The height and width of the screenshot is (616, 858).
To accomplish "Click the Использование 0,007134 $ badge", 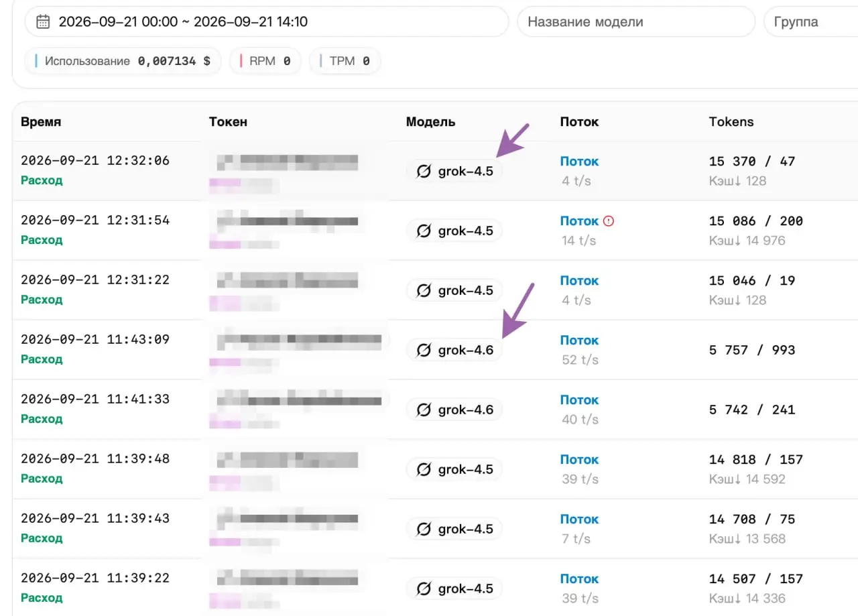I will click(x=123, y=61).
